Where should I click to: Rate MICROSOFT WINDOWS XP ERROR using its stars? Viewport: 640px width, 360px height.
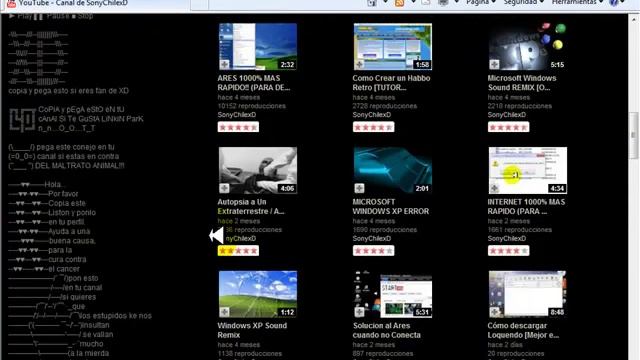click(x=373, y=251)
